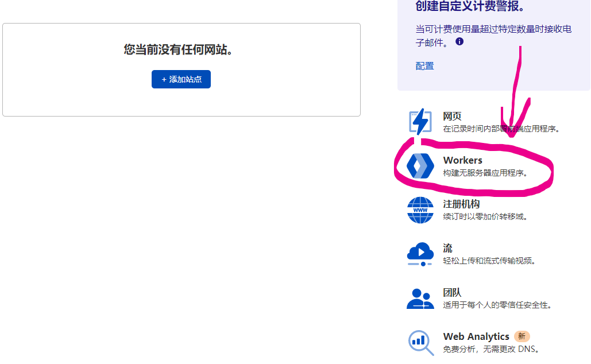Click the 团队 people icon
This screenshot has height=364, width=591.
(x=420, y=298)
